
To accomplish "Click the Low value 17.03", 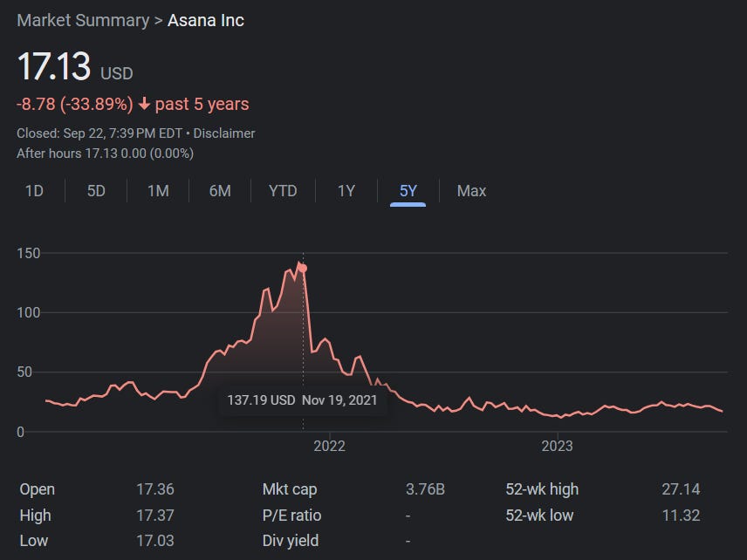I will [x=155, y=541].
